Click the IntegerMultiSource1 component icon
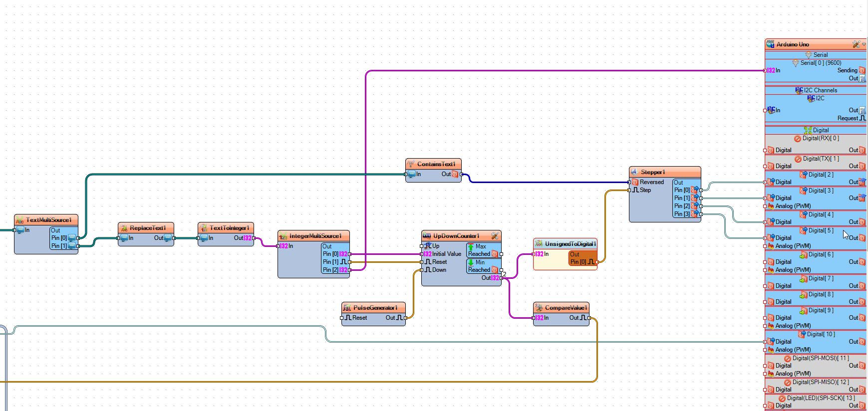This screenshot has height=411, width=868. click(x=283, y=235)
